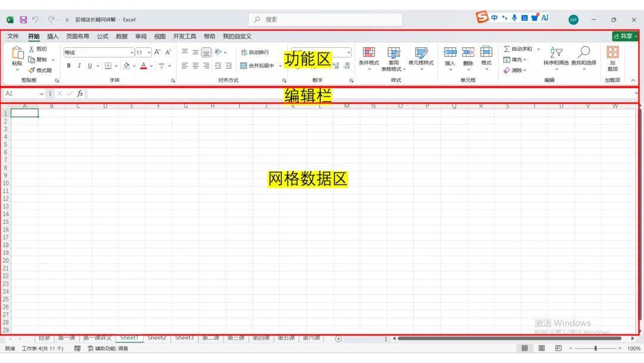Open the Font dialog launcher
644x363 pixels.
(x=173, y=81)
